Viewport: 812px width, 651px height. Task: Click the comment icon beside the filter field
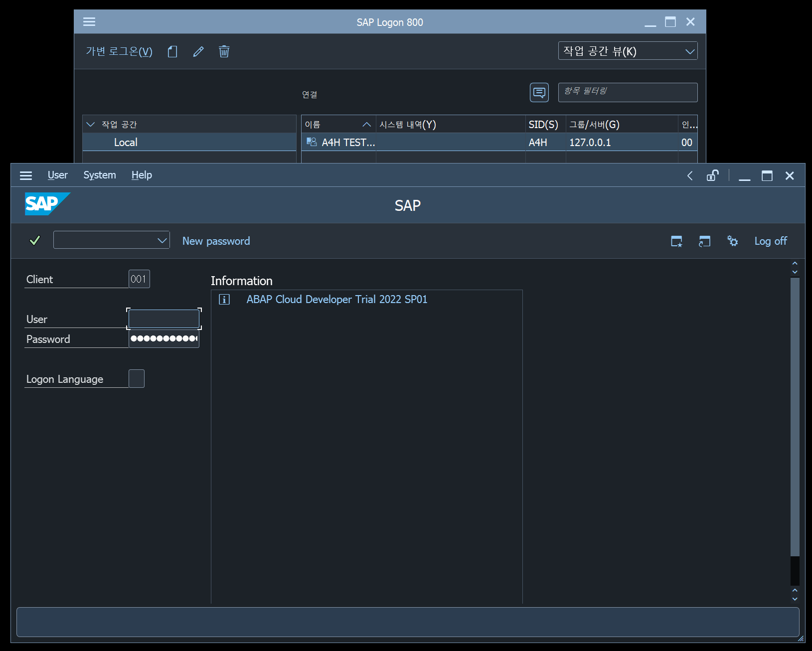539,92
